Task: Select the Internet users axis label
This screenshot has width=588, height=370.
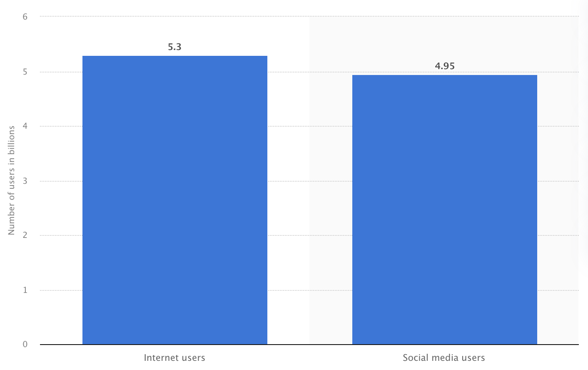Action: tap(174, 357)
